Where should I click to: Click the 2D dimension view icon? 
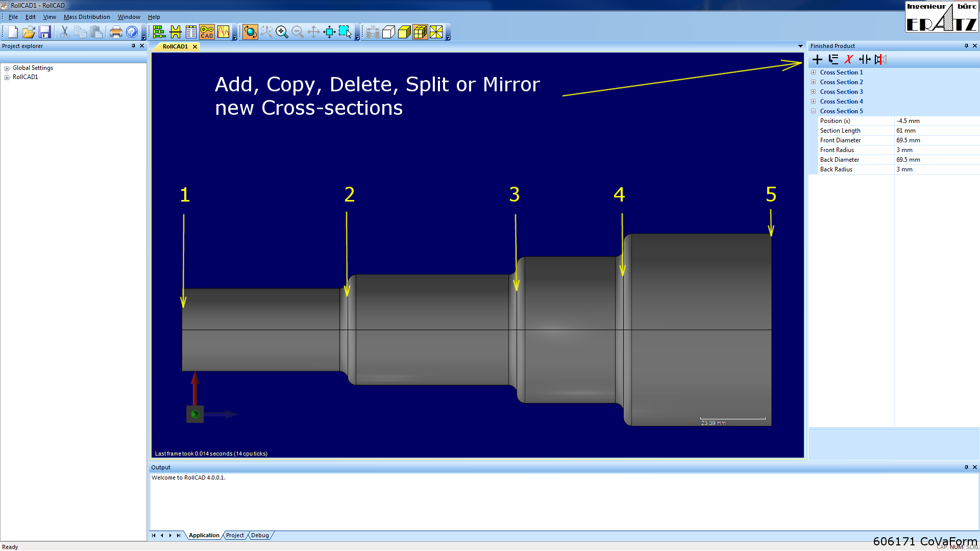pos(373,32)
